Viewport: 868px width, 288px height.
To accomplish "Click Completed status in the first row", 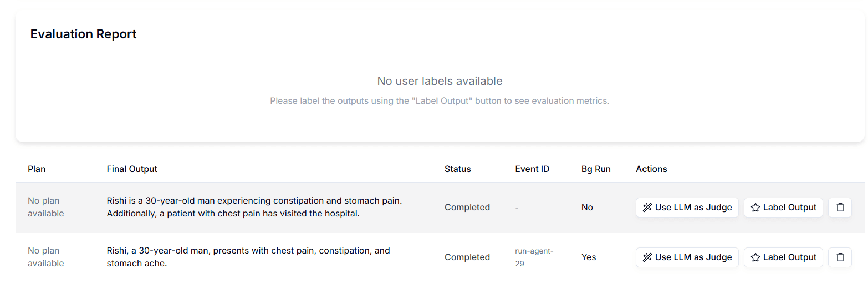I will pyautogui.click(x=467, y=208).
